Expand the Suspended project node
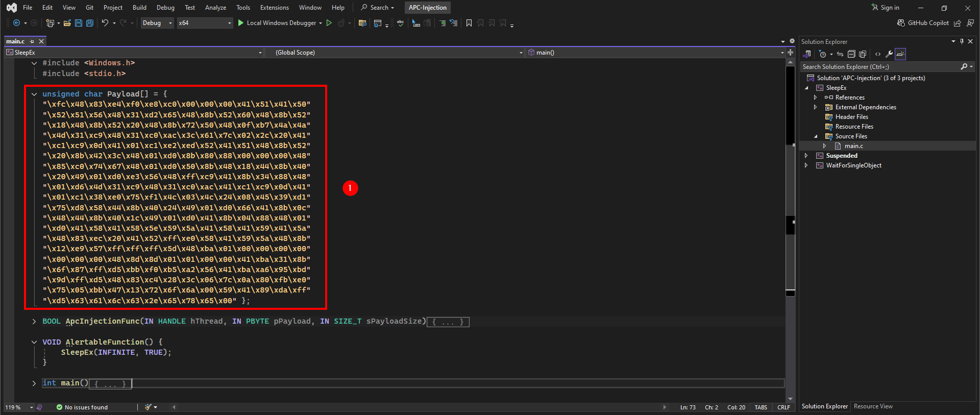 point(806,156)
